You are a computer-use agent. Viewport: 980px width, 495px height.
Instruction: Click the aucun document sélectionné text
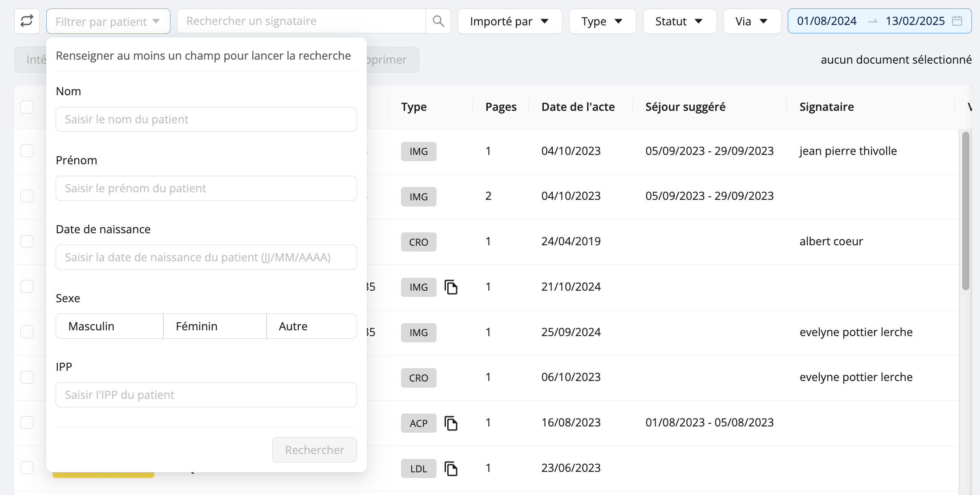pyautogui.click(x=896, y=60)
